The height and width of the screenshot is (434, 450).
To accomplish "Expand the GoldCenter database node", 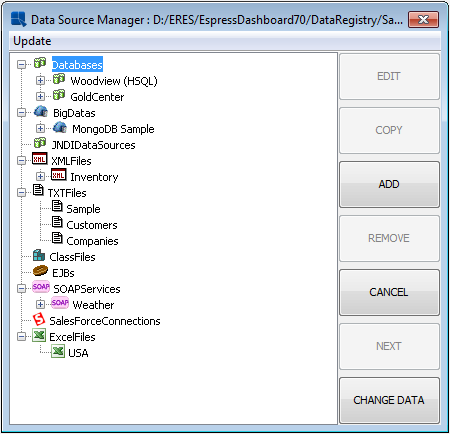I will pyautogui.click(x=40, y=96).
